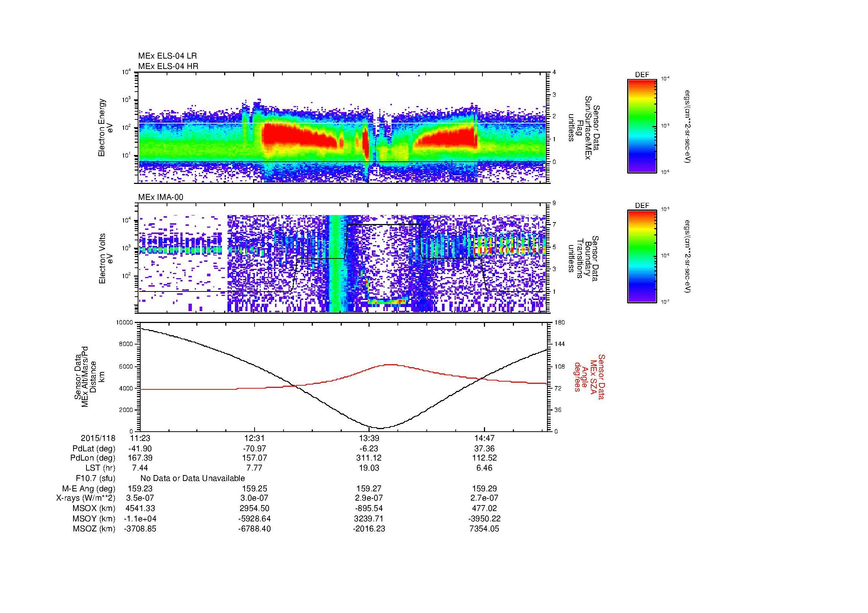Click 'No Data or Data Unavailable' text

click(193, 478)
